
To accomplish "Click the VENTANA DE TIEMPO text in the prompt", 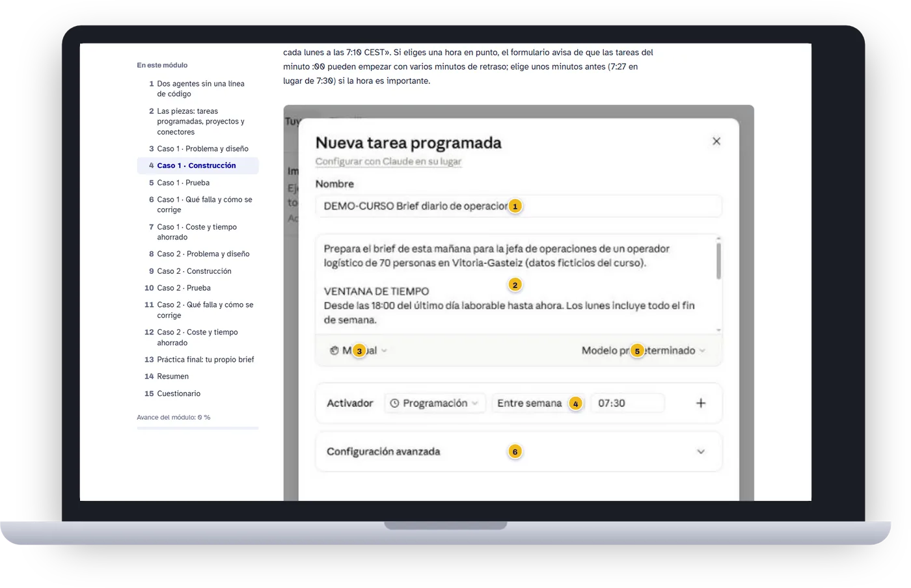I will (x=376, y=291).
